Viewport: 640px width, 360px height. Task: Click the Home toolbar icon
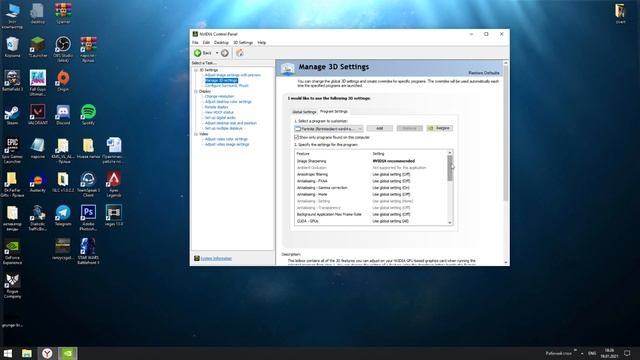click(x=240, y=53)
